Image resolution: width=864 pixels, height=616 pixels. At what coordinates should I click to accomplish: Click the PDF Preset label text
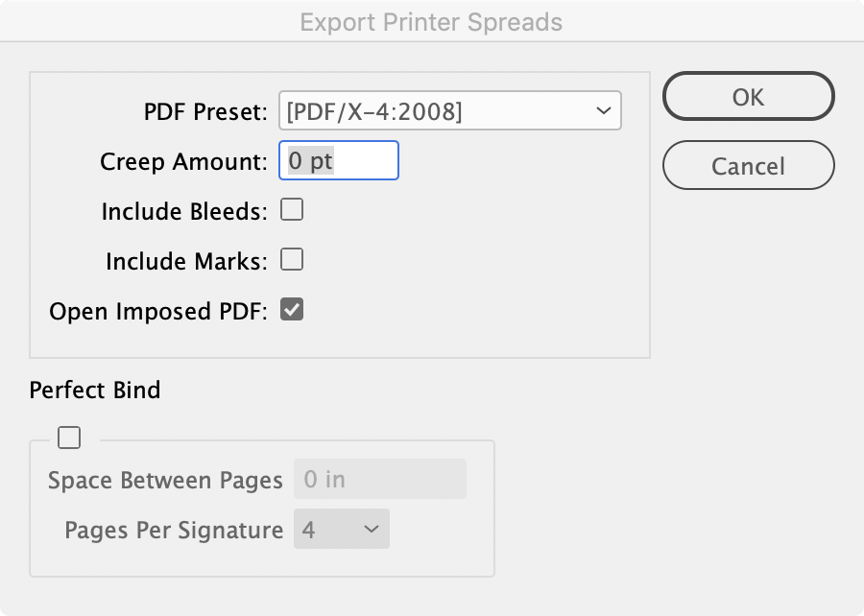pyautogui.click(x=205, y=111)
